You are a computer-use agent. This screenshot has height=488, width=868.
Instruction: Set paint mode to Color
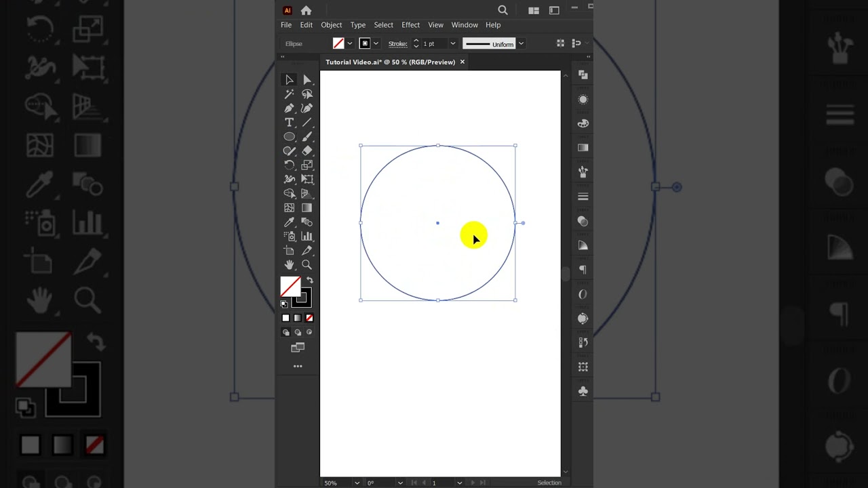[x=285, y=318]
